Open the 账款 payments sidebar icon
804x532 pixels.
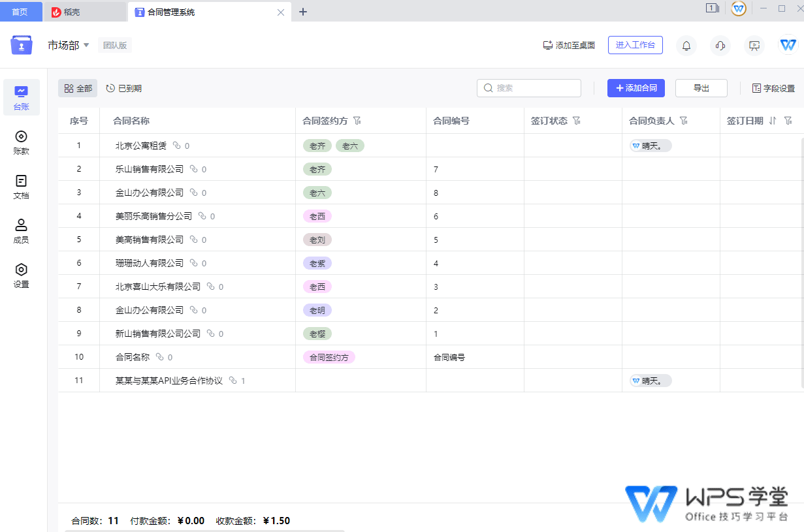(x=22, y=142)
